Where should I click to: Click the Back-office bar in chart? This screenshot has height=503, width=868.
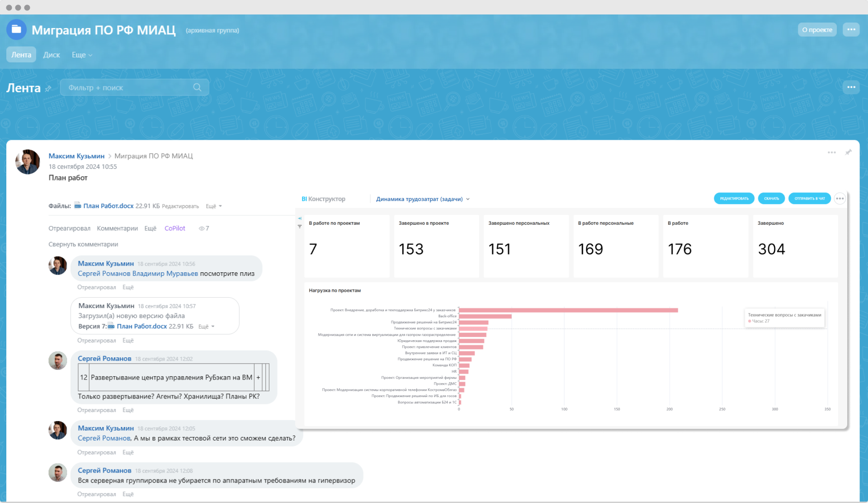tap(485, 316)
